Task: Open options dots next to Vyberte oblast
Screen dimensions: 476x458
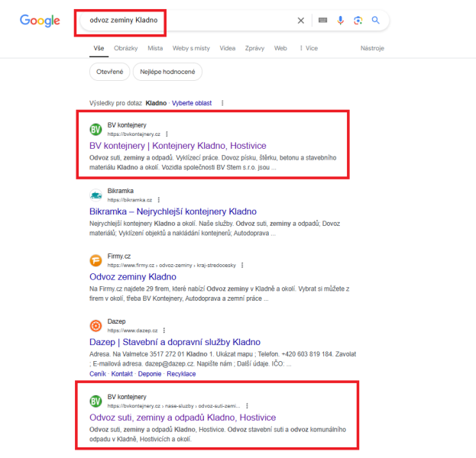Action: click(x=222, y=103)
